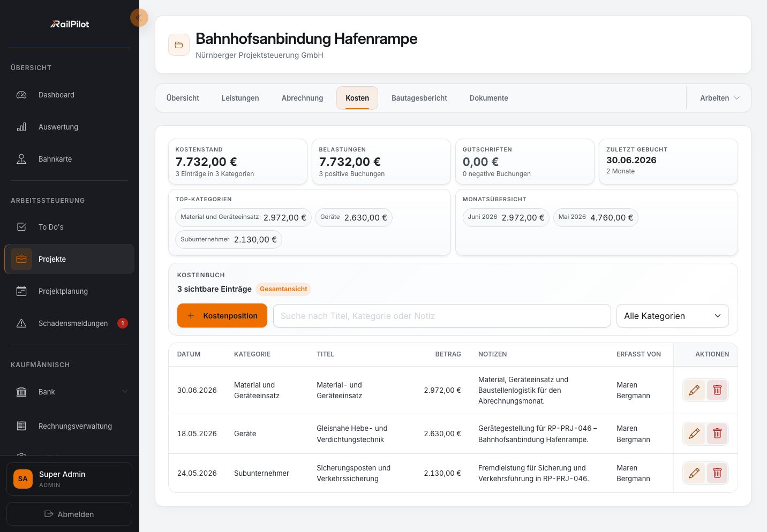This screenshot has width=767, height=532.
Task: Delete the Subunternehmer entry from 24.05.2026
Action: point(717,473)
